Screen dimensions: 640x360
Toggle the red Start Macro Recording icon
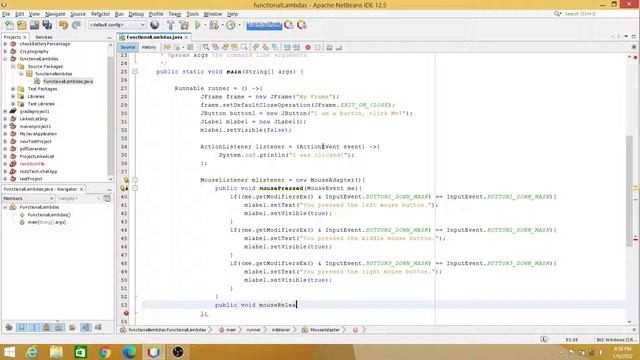point(308,47)
